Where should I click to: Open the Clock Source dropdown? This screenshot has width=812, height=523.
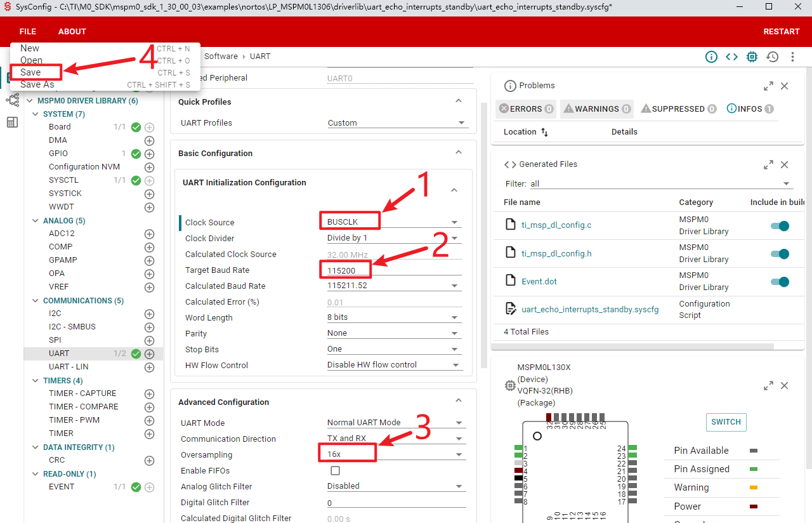391,222
